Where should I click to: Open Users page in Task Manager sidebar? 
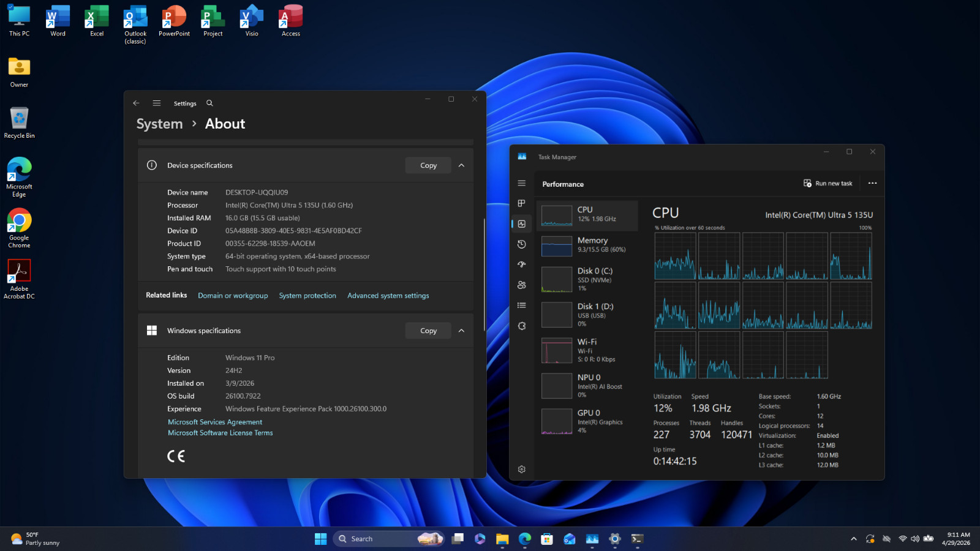(522, 285)
